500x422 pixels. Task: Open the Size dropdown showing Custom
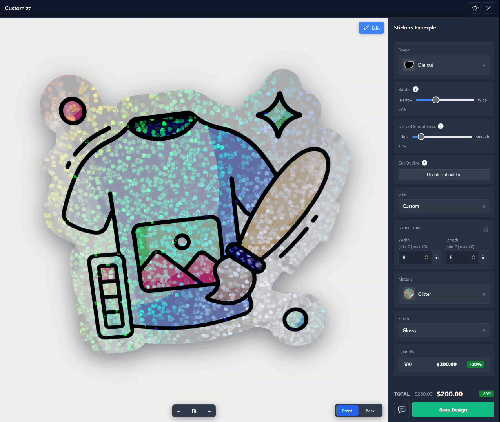pyautogui.click(x=444, y=206)
